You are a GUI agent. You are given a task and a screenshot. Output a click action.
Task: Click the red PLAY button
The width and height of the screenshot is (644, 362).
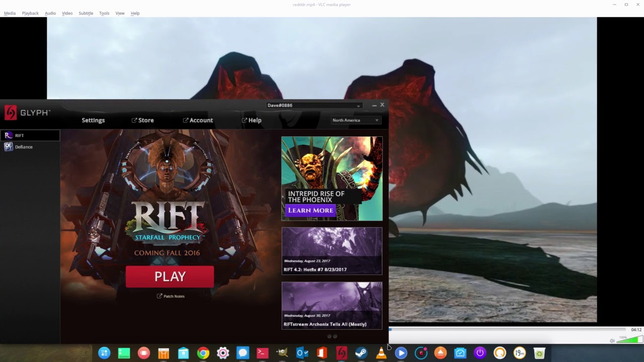(x=170, y=277)
